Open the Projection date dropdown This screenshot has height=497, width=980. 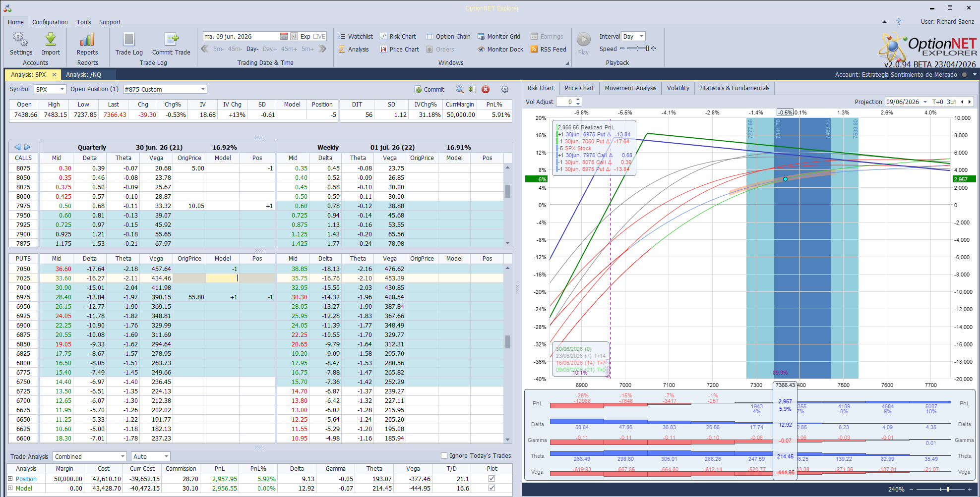925,102
